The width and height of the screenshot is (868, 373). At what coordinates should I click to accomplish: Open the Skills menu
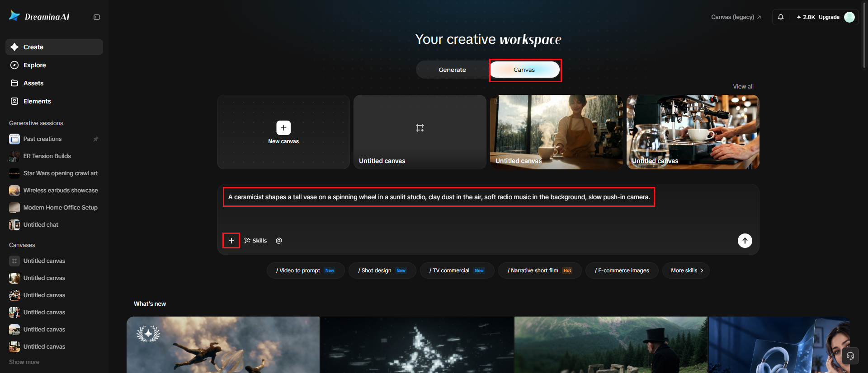tap(255, 241)
